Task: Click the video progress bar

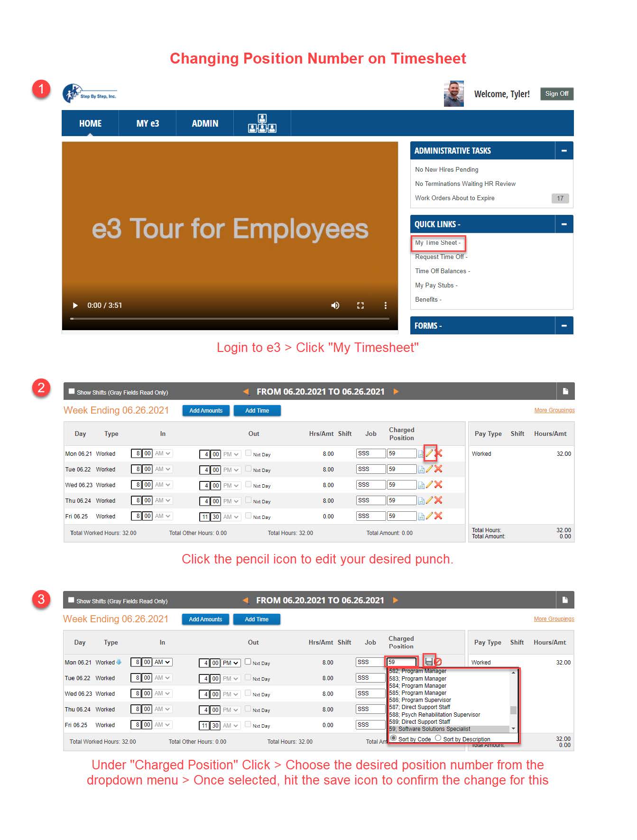Action: click(230, 319)
